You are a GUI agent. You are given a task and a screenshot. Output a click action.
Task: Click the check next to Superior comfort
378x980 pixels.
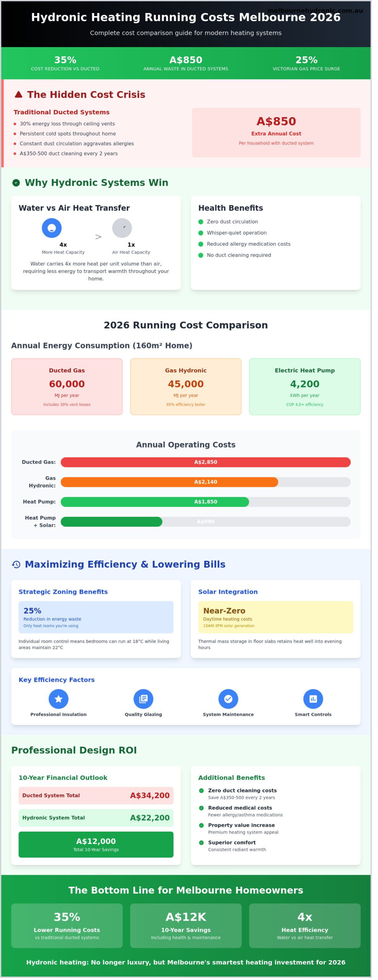pos(201,843)
